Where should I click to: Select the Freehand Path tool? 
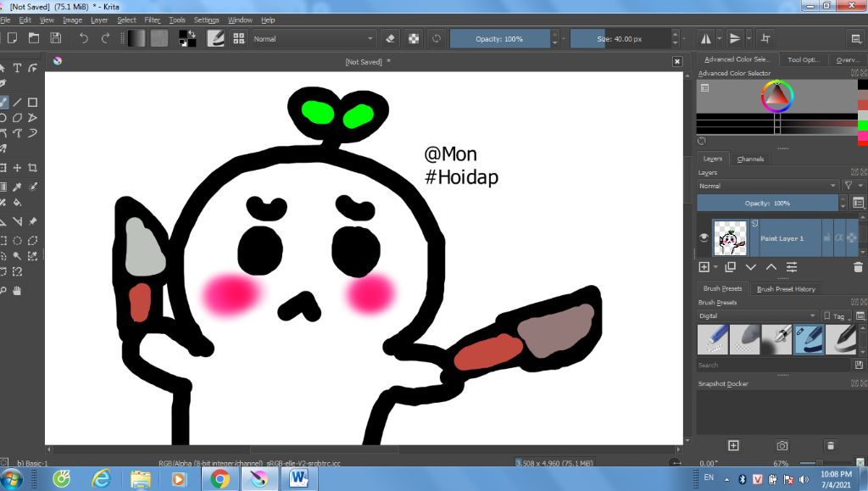click(x=17, y=133)
